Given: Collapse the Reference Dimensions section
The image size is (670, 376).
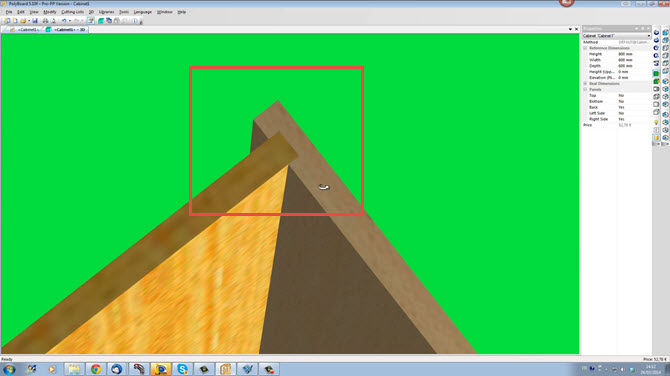Looking at the screenshot, I should pyautogui.click(x=585, y=48).
